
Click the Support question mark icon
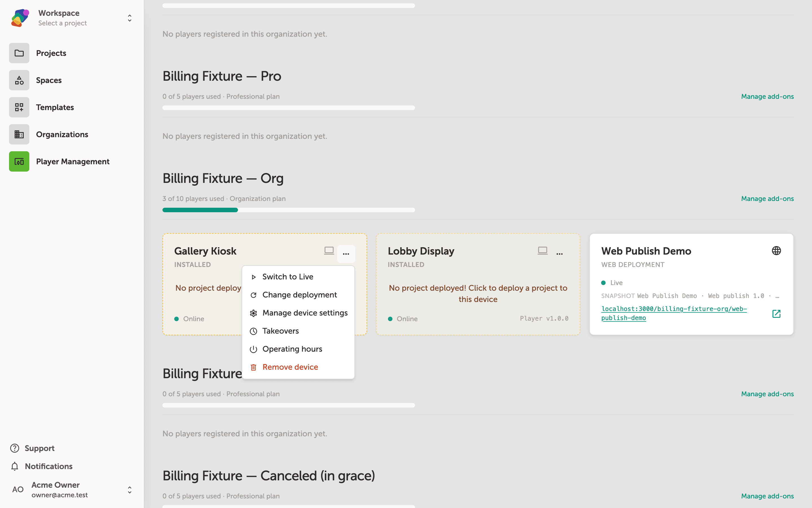tap(14, 448)
